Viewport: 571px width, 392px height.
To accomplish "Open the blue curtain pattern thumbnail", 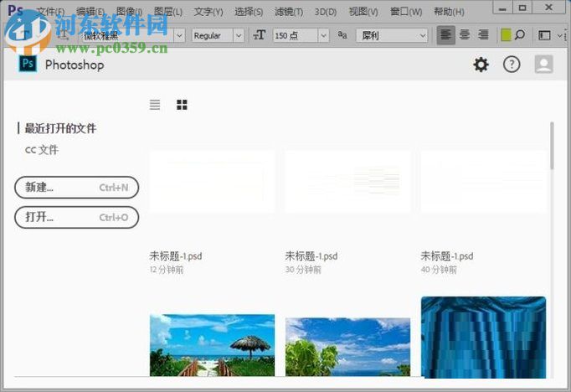I will 483,338.
